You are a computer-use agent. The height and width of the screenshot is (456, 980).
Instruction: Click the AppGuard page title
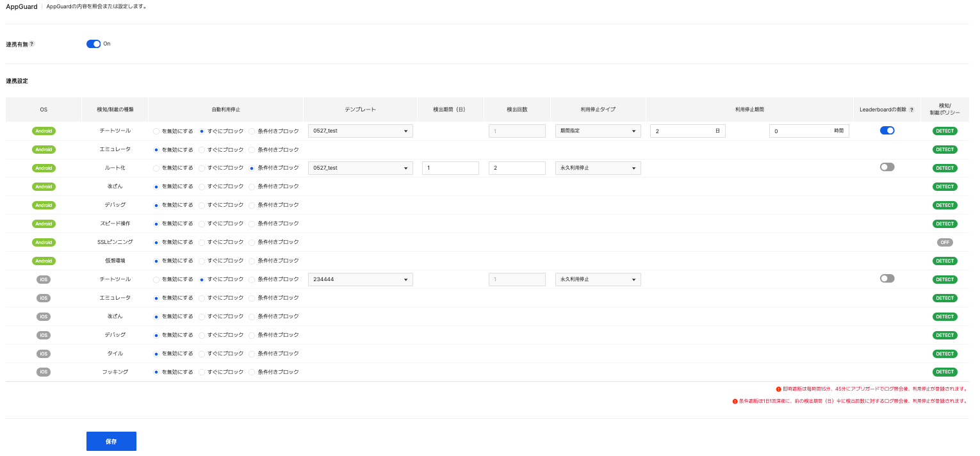22,6
